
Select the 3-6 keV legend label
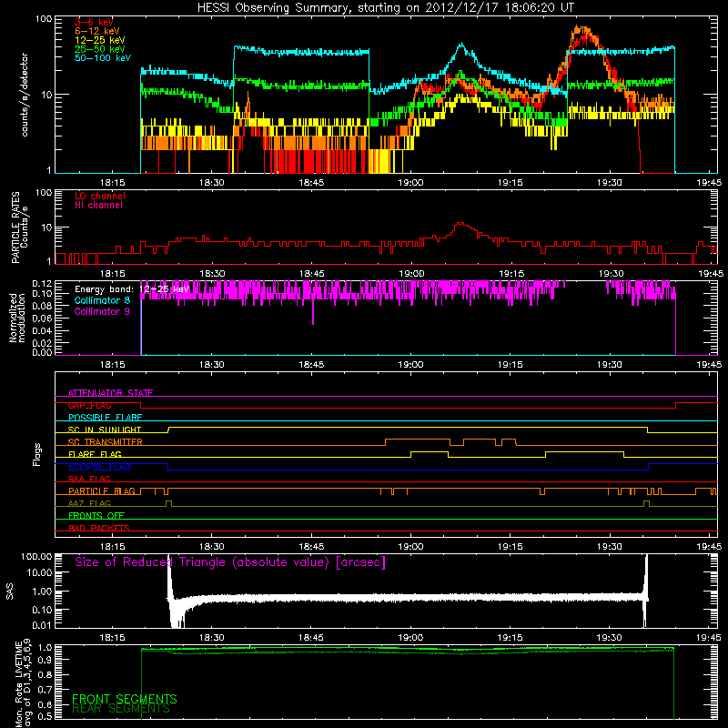95,22
